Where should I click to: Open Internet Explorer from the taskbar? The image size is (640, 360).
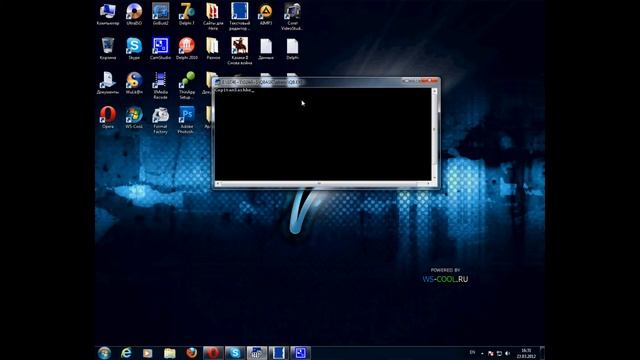tap(126, 353)
